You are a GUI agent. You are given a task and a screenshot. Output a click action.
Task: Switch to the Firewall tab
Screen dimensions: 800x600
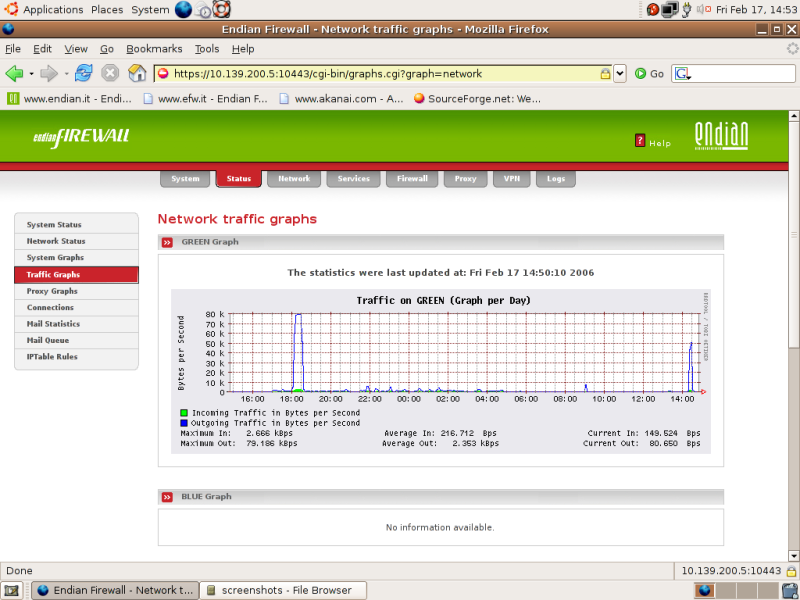[412, 179]
